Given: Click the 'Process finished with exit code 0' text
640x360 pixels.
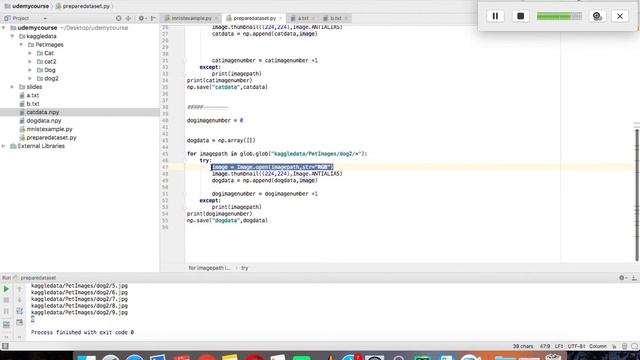Looking at the screenshot, I should 82,332.
